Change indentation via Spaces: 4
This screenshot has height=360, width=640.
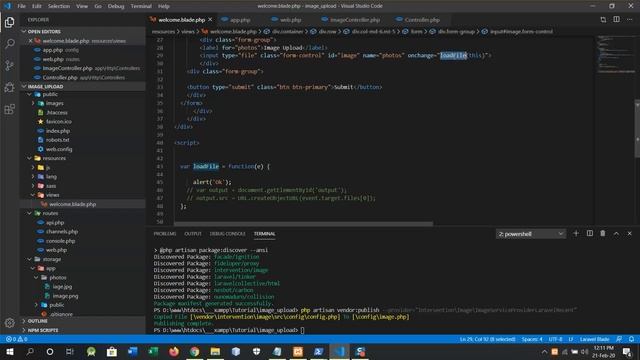[532, 339]
